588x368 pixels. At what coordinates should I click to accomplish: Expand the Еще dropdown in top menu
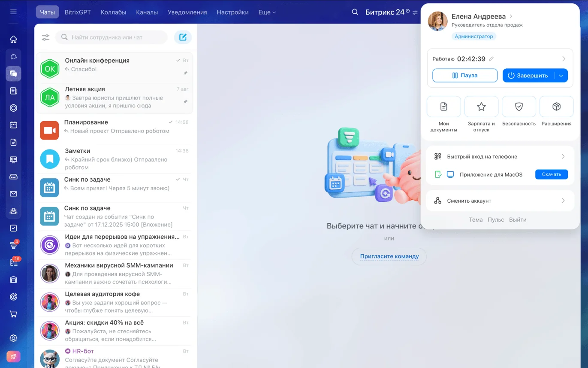coord(267,12)
